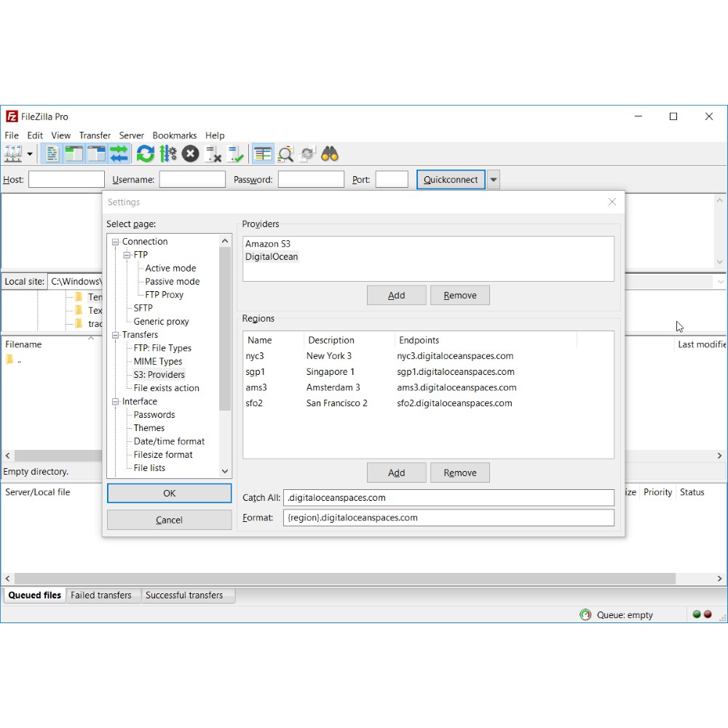Open the Quickconnect history dropdown arrow
This screenshot has width=728, height=728.
tap(494, 180)
